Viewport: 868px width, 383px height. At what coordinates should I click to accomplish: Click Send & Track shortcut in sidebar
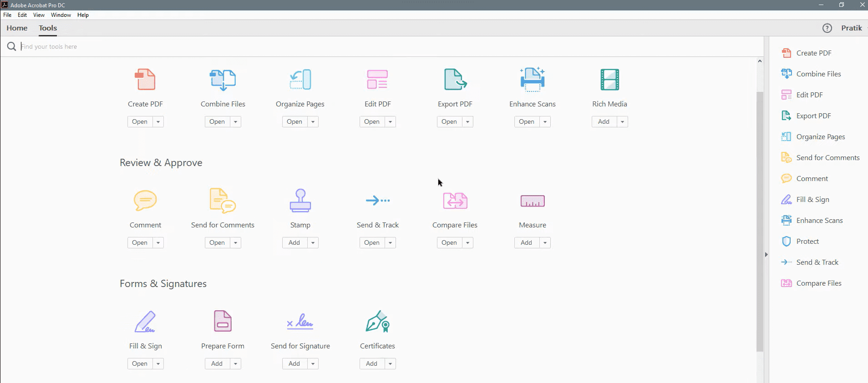[809, 262]
